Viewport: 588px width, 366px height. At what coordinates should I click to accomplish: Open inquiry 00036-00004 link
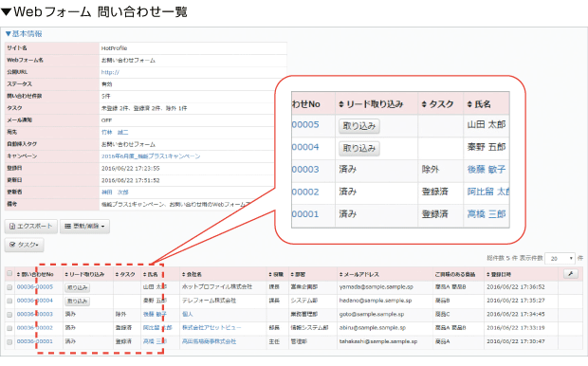coord(35,301)
